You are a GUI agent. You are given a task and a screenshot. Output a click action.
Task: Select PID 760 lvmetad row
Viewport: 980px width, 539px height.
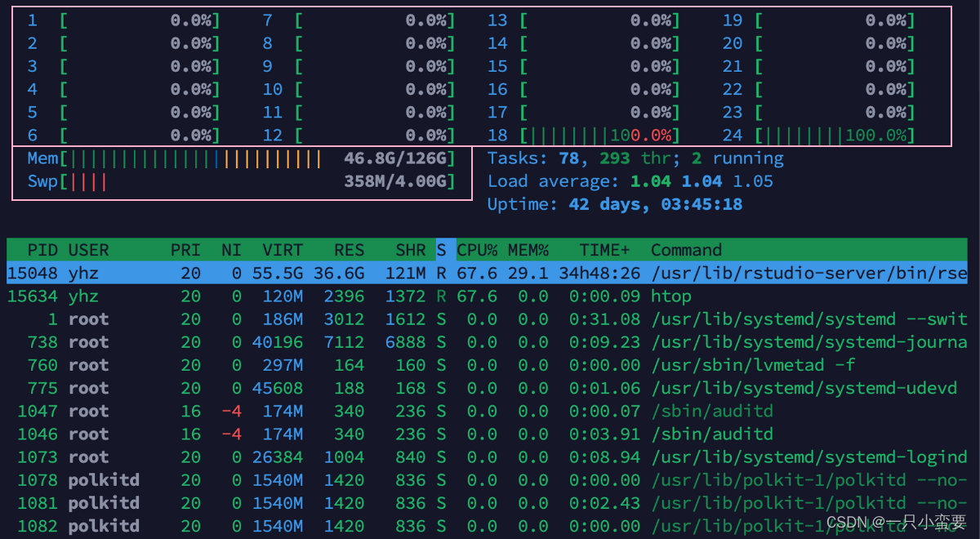[x=487, y=364]
